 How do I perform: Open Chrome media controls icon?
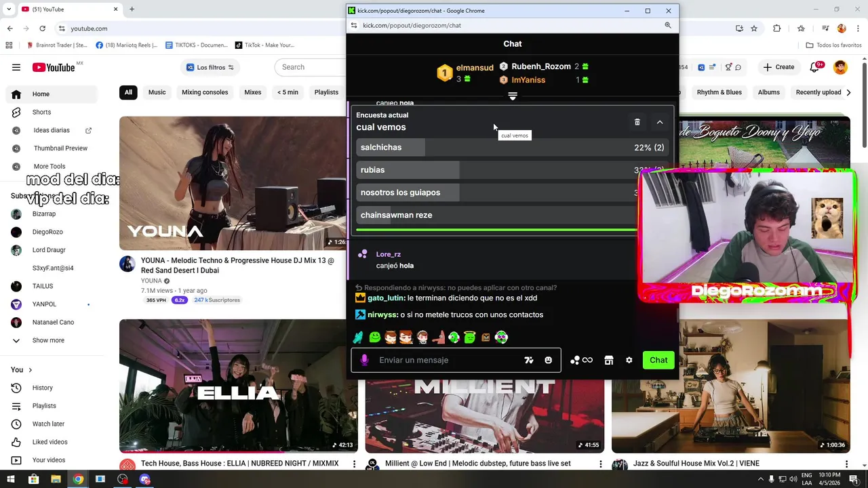825,28
